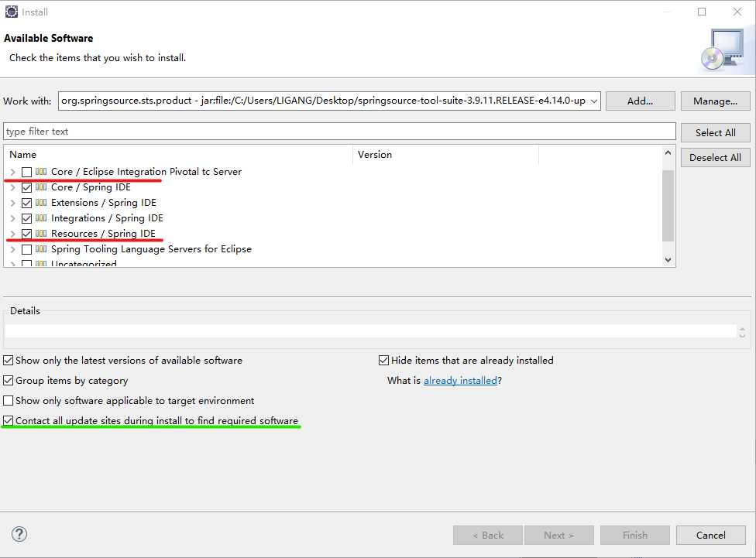Expand Spring Tooling Language Servers for Eclipse

pyautogui.click(x=13, y=249)
